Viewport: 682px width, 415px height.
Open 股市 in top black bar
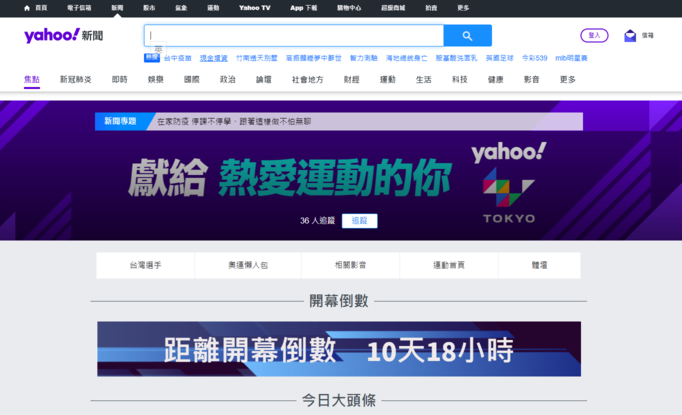click(149, 8)
